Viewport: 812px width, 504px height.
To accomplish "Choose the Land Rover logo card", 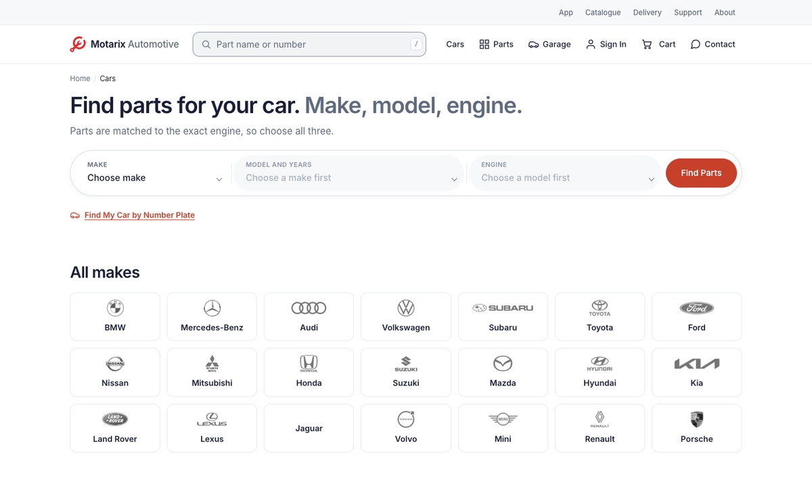I will click(x=115, y=428).
